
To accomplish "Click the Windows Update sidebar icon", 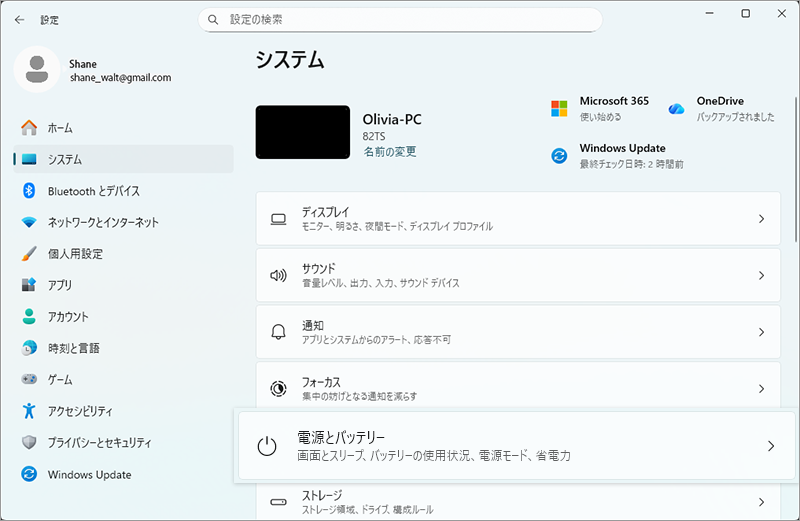I will point(29,474).
